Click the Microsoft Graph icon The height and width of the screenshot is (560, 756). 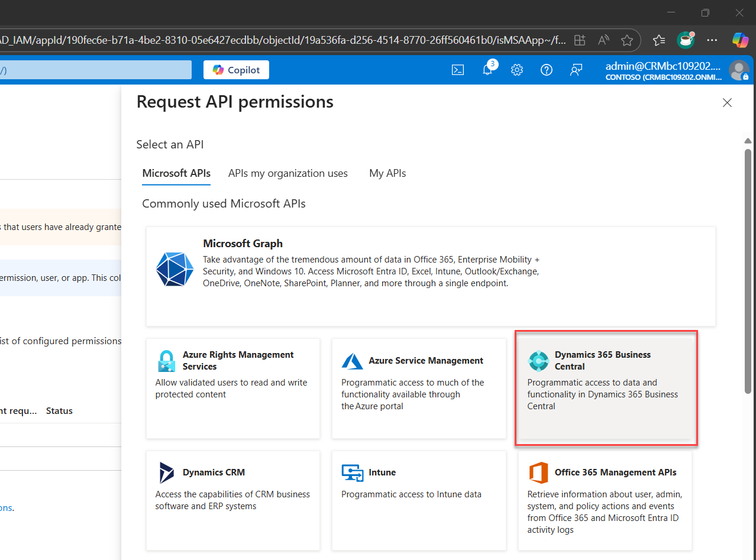[x=175, y=269]
